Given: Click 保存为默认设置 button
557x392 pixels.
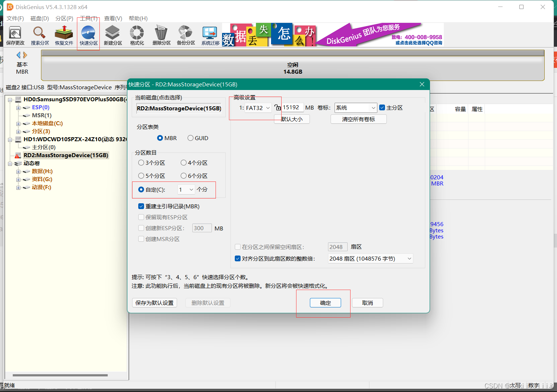Looking at the screenshot, I should point(155,303).
